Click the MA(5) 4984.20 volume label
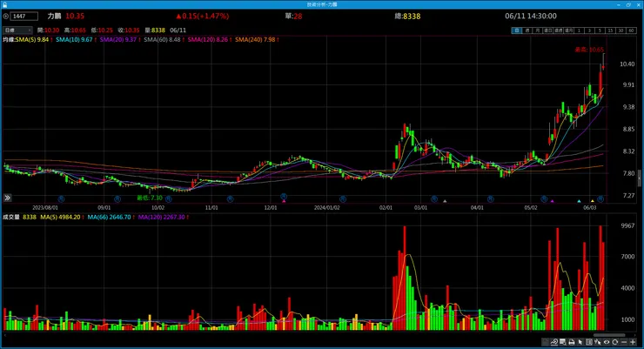Screen dimensions: 644x349 point(60,218)
